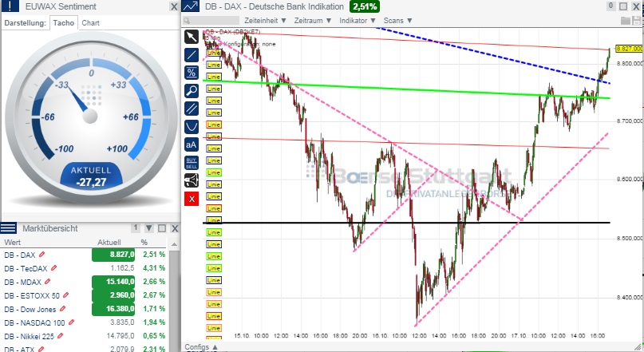The width and height of the screenshot is (644, 352).
Task: Select the arrow pointer tool
Action: click(192, 37)
